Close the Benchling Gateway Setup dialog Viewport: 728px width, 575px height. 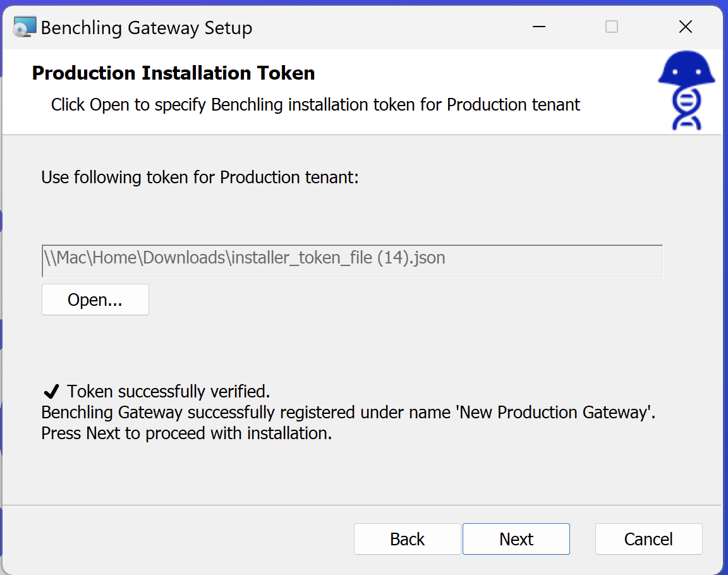click(x=685, y=27)
